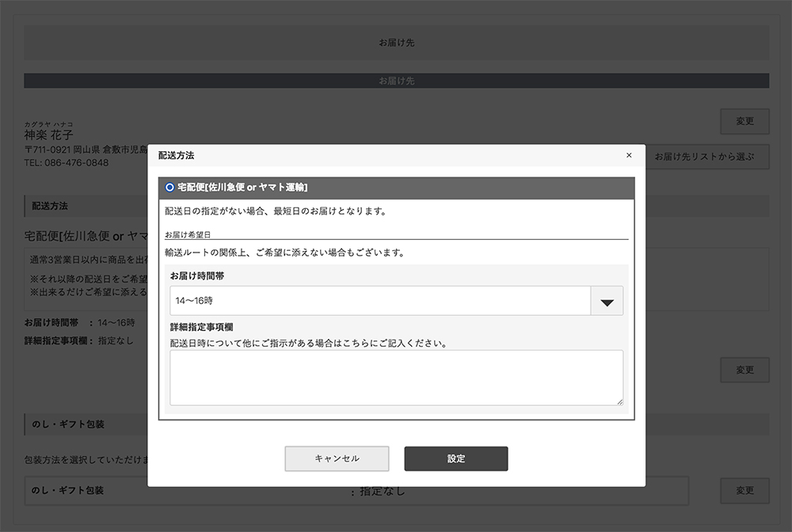Click the light gray お届け先 heading bar
The width and height of the screenshot is (792, 532).
click(x=396, y=43)
